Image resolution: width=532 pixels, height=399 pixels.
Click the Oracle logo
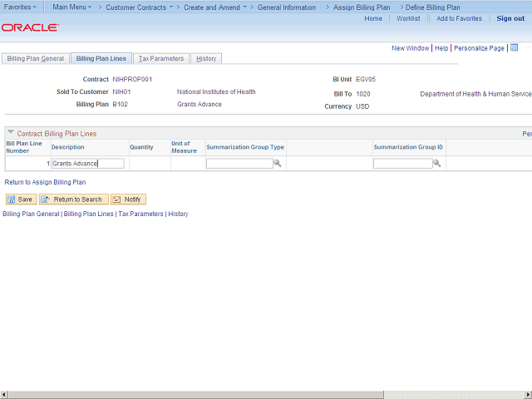pos(30,27)
